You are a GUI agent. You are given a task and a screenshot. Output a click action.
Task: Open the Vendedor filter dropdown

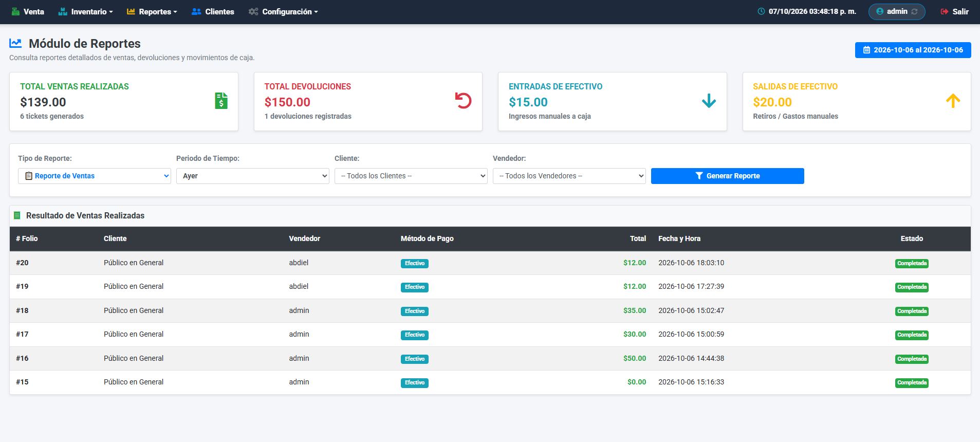(x=569, y=176)
